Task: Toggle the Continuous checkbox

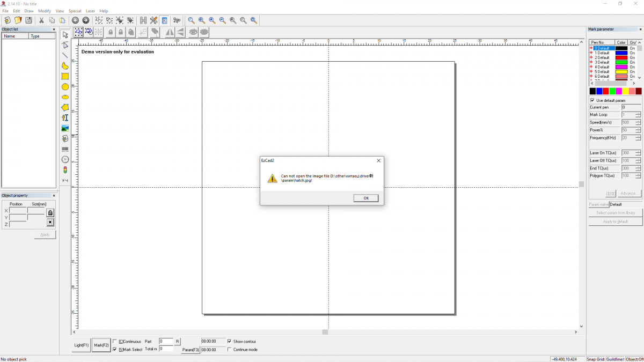Action: (115, 342)
